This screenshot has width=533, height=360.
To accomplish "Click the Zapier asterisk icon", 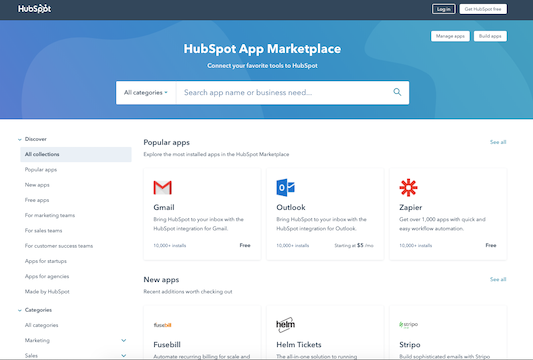I will (408, 187).
